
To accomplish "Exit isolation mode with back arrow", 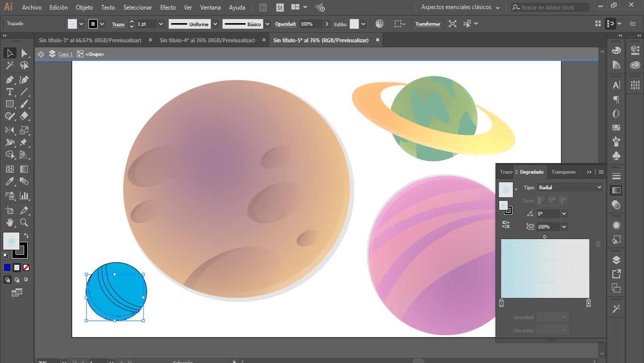I will (x=41, y=54).
